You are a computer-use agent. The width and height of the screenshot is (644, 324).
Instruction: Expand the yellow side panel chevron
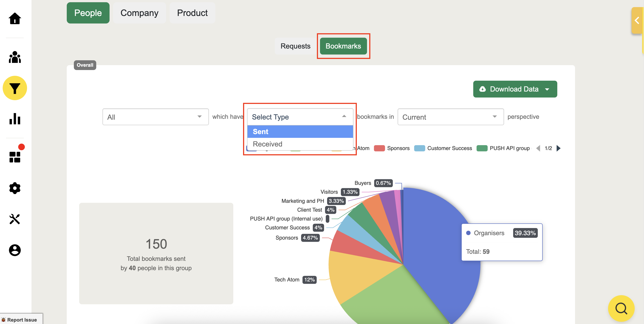pyautogui.click(x=637, y=20)
